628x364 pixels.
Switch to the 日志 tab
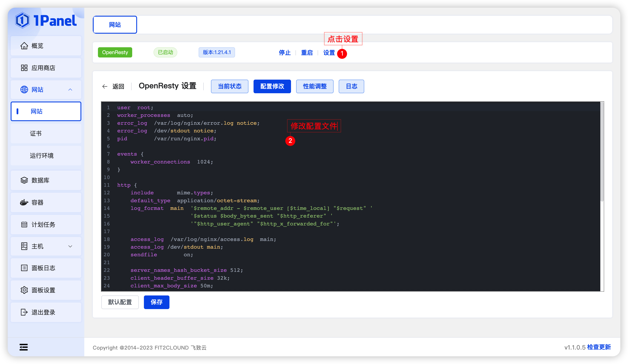tap(351, 86)
